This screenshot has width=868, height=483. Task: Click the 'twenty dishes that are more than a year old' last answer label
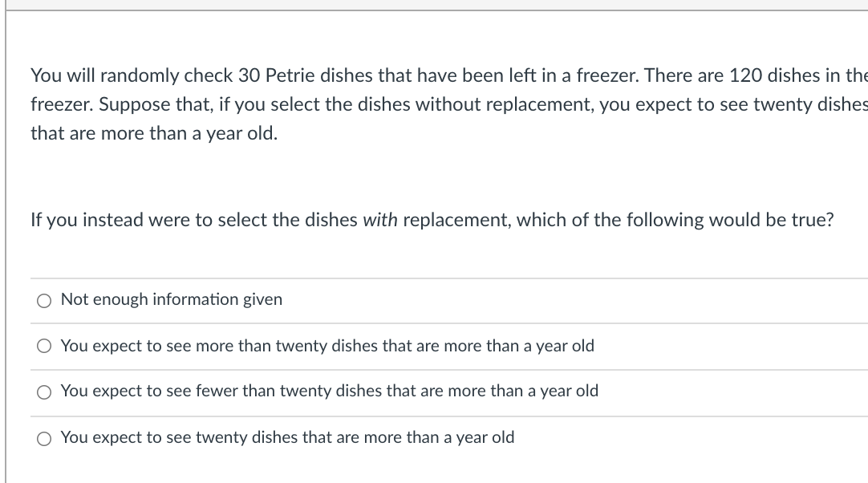pos(288,437)
